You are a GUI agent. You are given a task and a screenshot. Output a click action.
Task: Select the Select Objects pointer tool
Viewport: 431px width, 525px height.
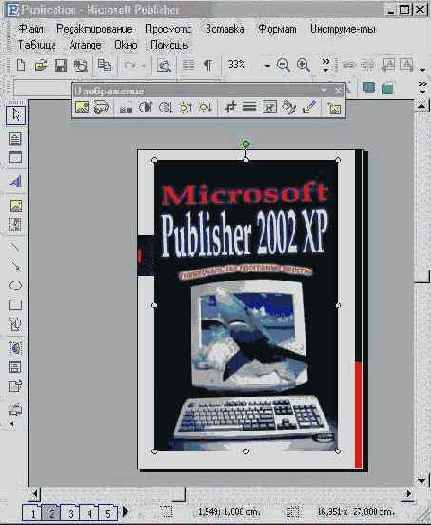tap(16, 115)
